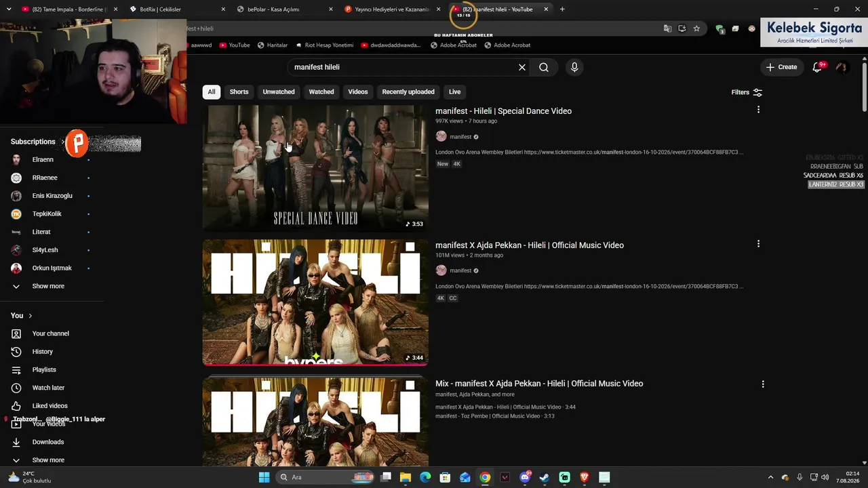
Task: Click the Create button
Action: [781, 67]
